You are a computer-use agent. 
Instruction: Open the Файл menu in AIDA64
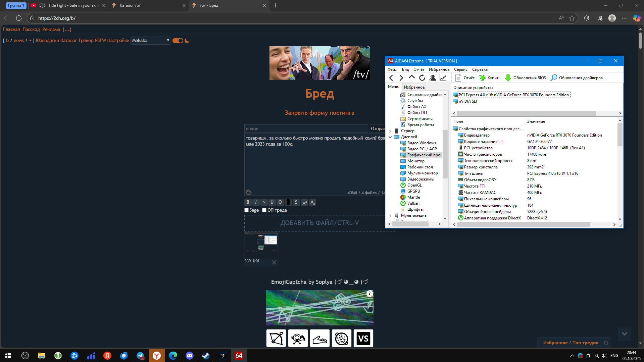coord(392,69)
